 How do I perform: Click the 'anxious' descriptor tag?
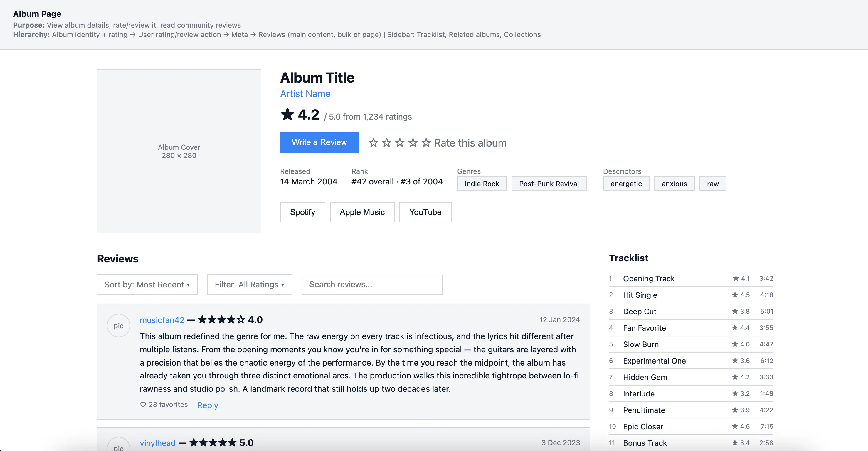[x=674, y=184]
